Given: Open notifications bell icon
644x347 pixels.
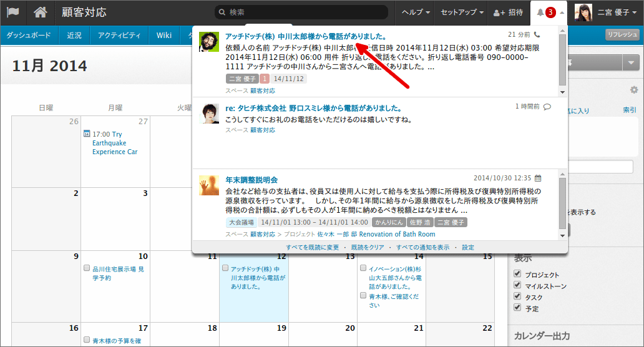Looking at the screenshot, I should [540, 12].
